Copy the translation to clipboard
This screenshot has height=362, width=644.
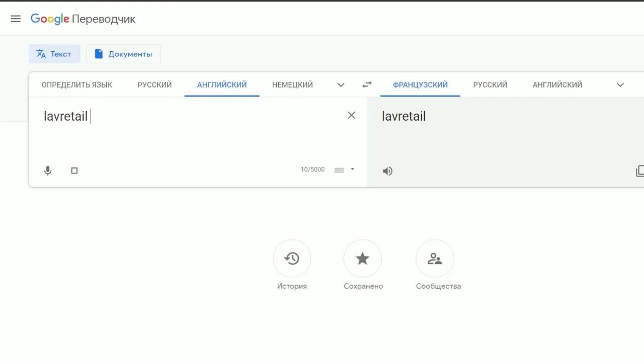pos(639,171)
